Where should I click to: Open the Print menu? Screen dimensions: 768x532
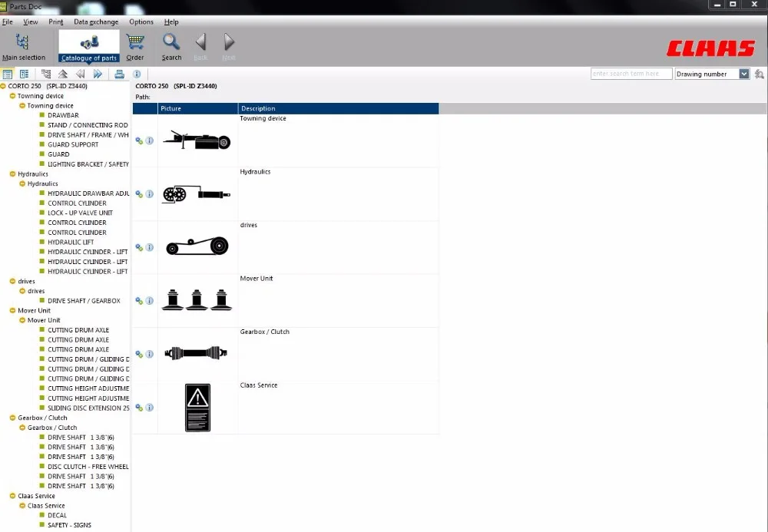pos(56,21)
